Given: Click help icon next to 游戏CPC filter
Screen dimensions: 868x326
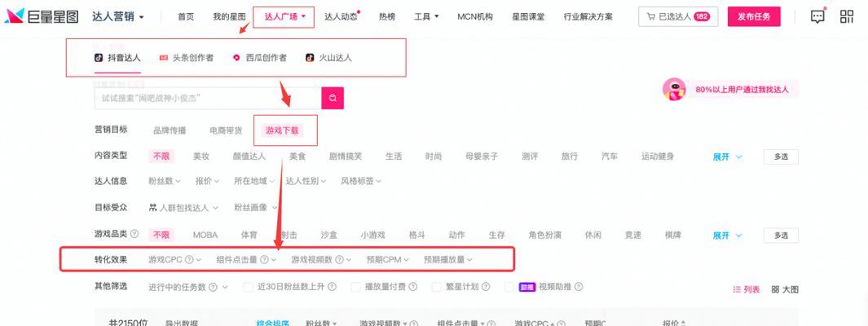Looking at the screenshot, I should [x=189, y=259].
